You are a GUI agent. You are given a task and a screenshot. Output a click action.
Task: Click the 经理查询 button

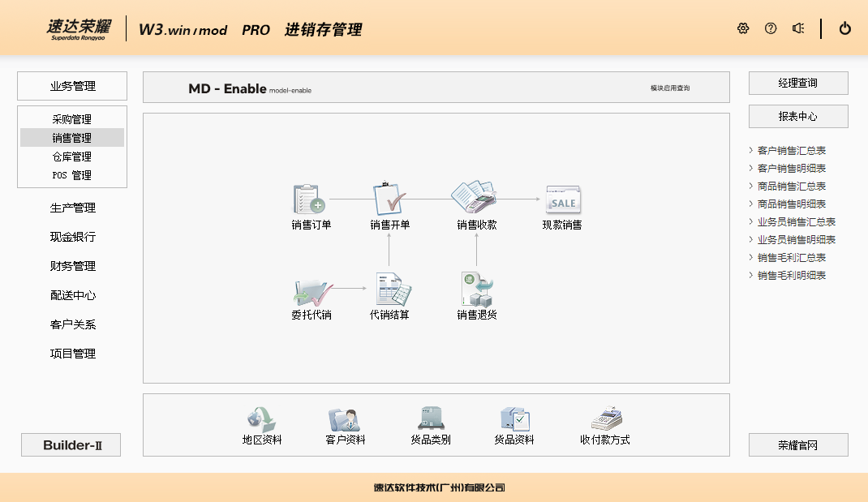click(x=798, y=83)
